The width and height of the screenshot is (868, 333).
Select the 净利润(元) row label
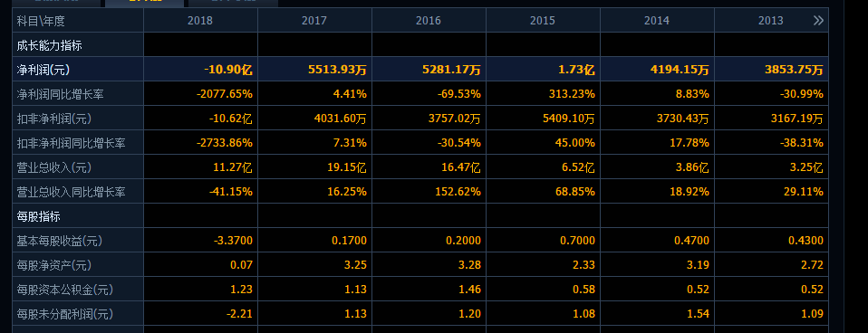[43, 70]
